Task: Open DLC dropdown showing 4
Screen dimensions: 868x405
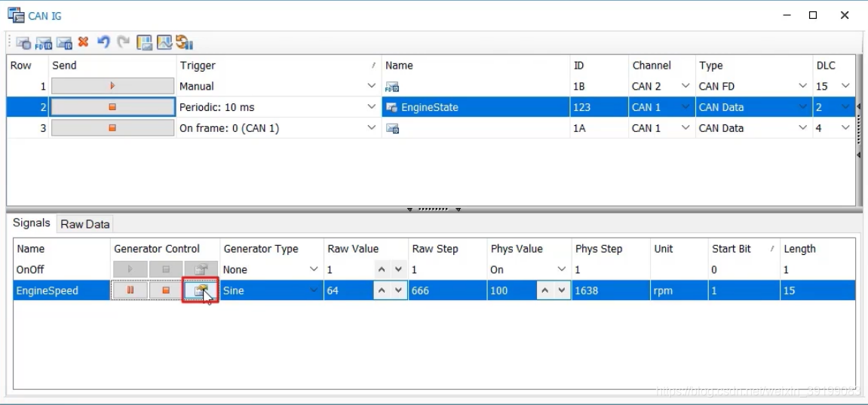Action: (x=845, y=128)
